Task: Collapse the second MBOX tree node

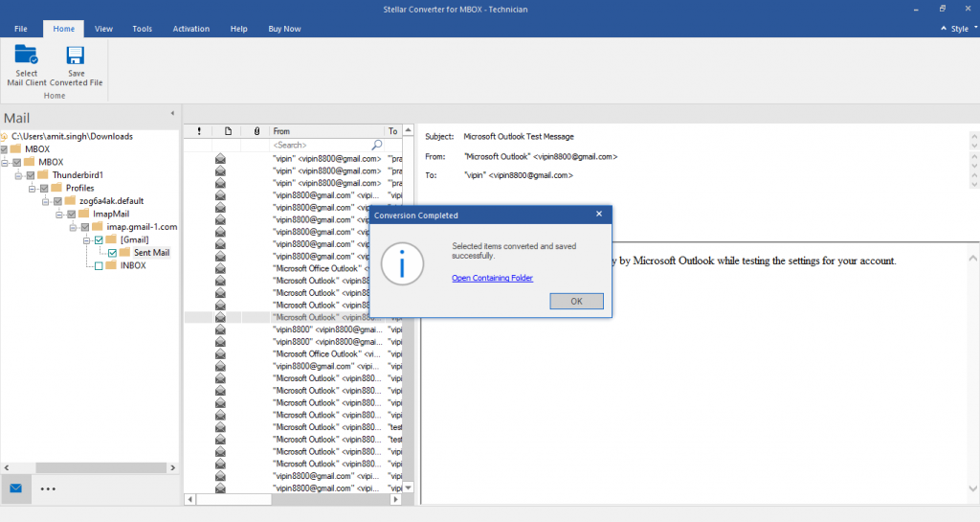Action: point(5,163)
